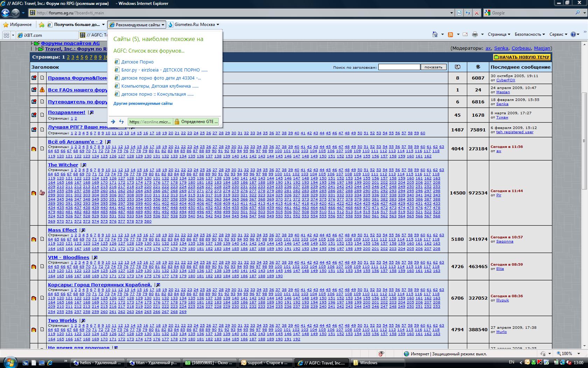Screen dimensions: 588x368
Task: Click the Google search magnifier icon
Action: pos(577,13)
